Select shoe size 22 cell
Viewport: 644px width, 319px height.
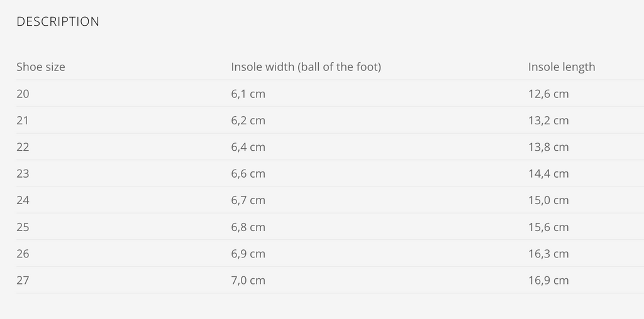pos(23,147)
